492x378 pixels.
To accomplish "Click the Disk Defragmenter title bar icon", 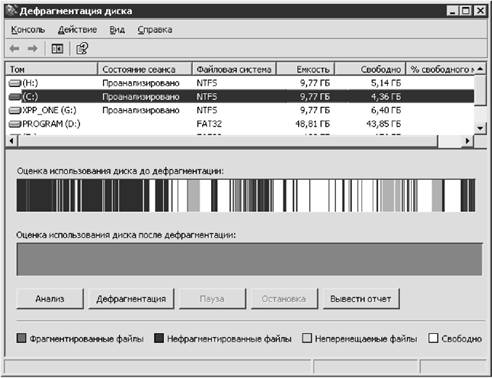I will coord(12,11).
